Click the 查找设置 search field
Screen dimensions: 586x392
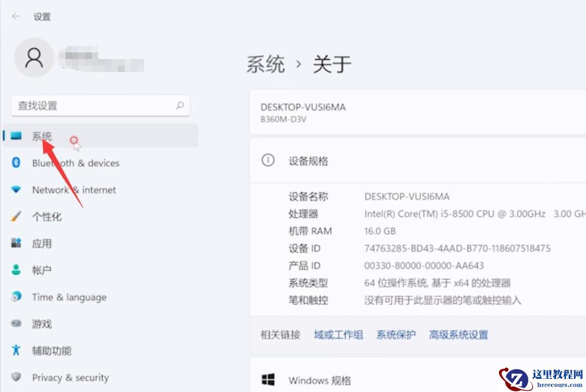coord(100,105)
